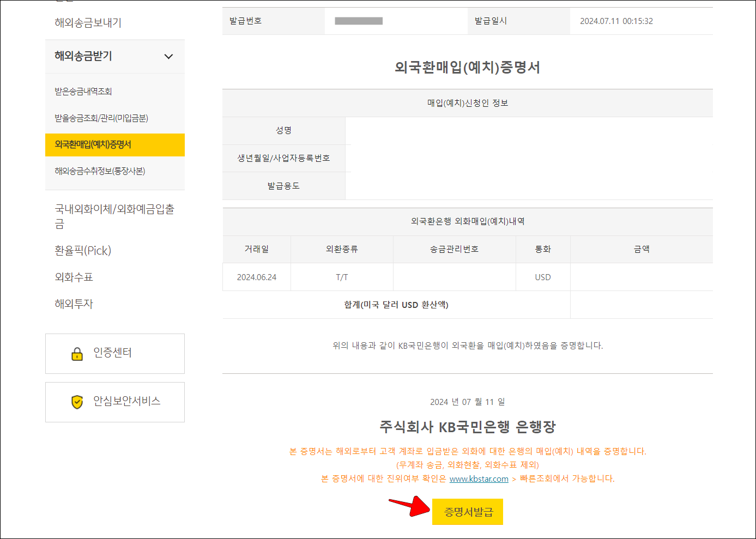Viewport: 756px width, 539px height.
Task: Open 받을송금조회/관리(미입금분) submenu
Action: click(101, 118)
